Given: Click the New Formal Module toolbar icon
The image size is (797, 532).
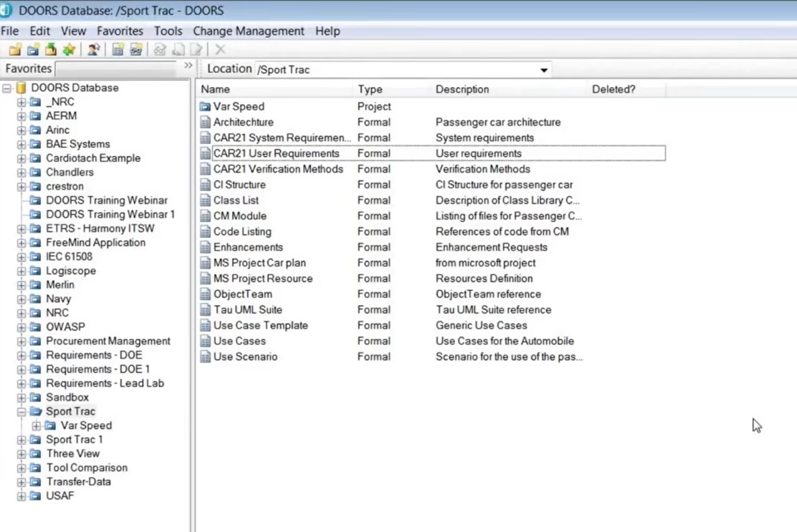Looking at the screenshot, I should pos(118,49).
